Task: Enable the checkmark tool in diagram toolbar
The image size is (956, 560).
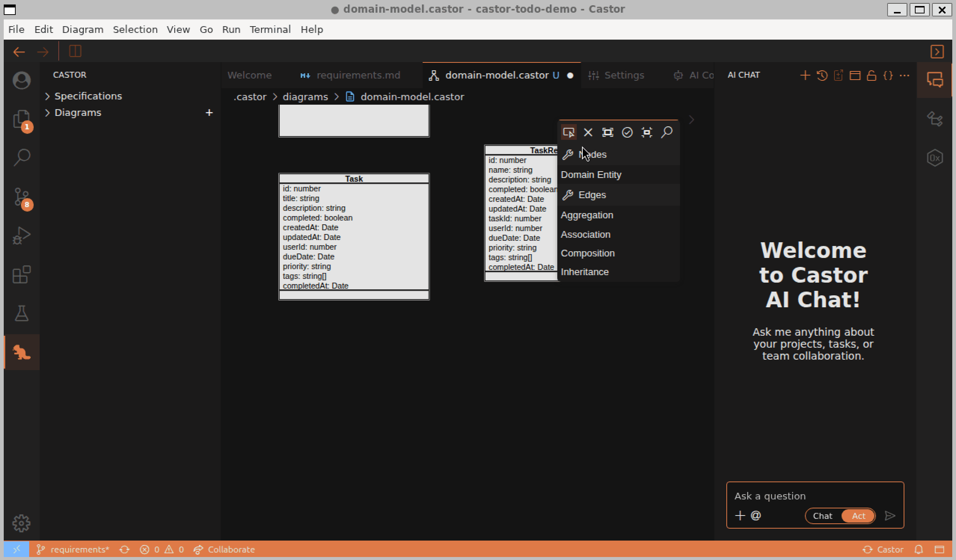Action: 627,132
